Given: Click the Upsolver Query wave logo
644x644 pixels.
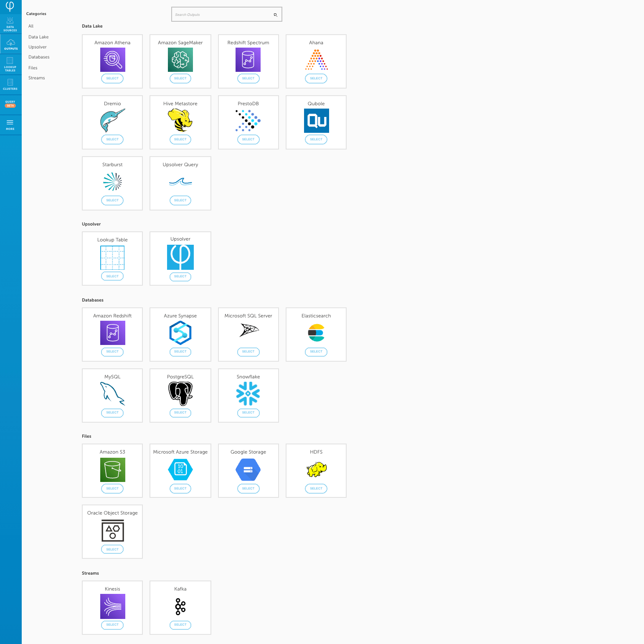Looking at the screenshot, I should coord(180,182).
